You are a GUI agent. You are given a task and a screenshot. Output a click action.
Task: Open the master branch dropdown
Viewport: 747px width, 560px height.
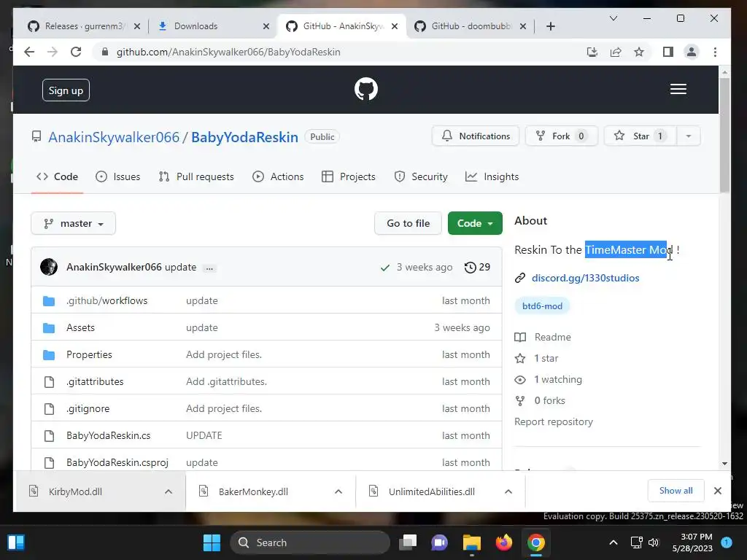pyautogui.click(x=74, y=223)
